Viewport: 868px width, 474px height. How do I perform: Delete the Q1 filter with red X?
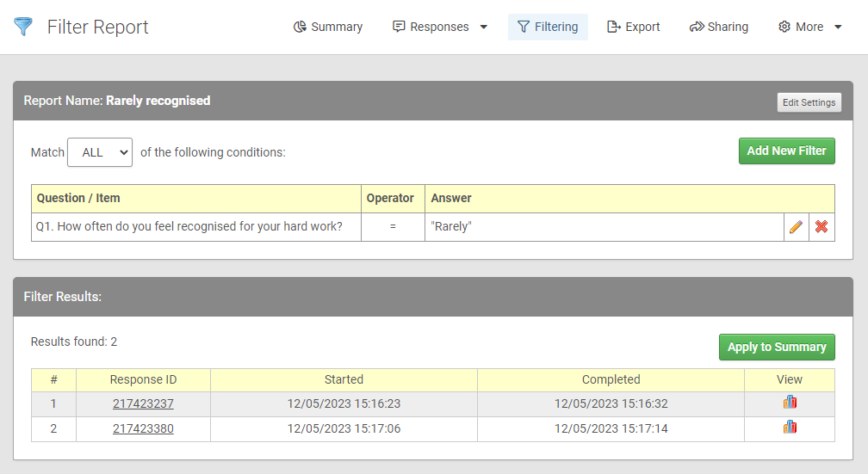821,227
